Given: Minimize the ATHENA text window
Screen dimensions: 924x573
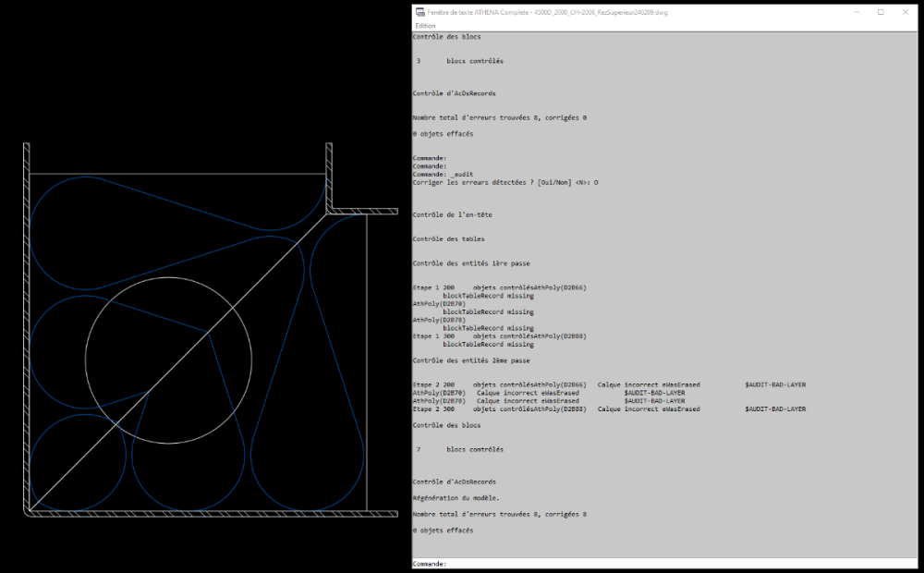Looking at the screenshot, I should pos(857,12).
